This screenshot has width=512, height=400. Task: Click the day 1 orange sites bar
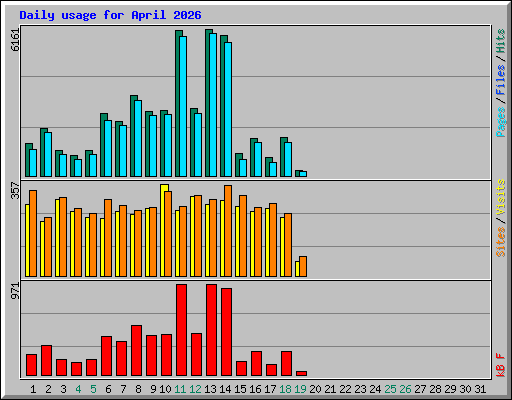point(33,234)
